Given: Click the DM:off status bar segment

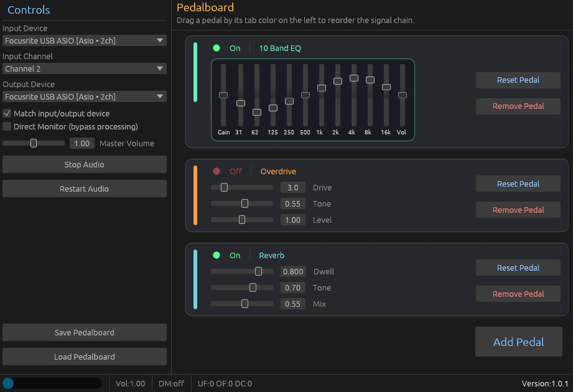Looking at the screenshot, I should 171,383.
